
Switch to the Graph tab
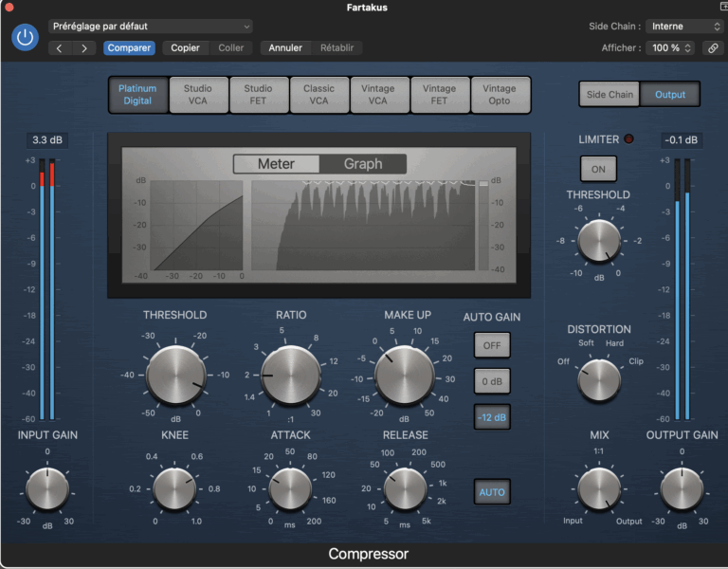(x=363, y=164)
